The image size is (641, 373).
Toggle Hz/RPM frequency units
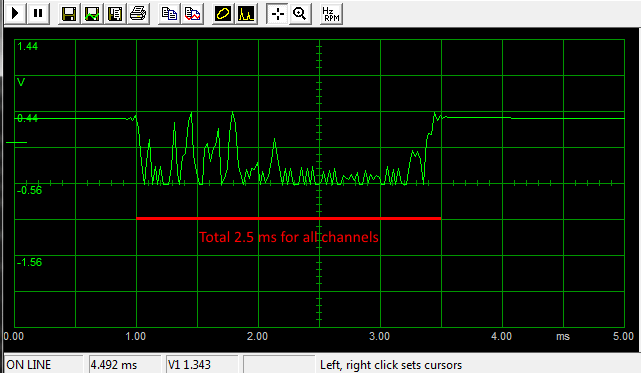331,13
